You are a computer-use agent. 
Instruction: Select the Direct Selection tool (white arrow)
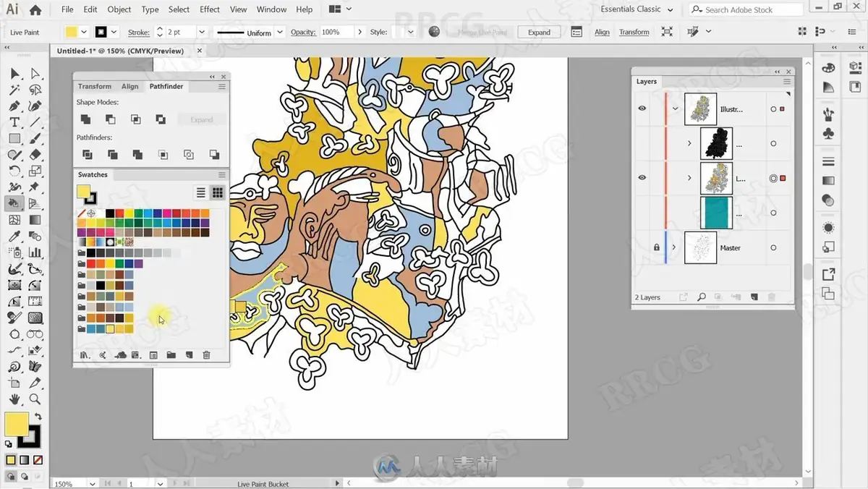[35, 73]
